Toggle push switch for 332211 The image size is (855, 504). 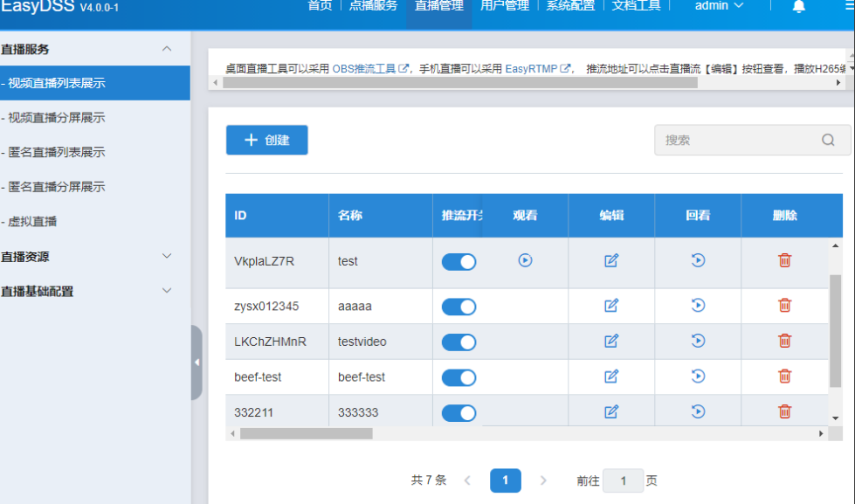459,413
